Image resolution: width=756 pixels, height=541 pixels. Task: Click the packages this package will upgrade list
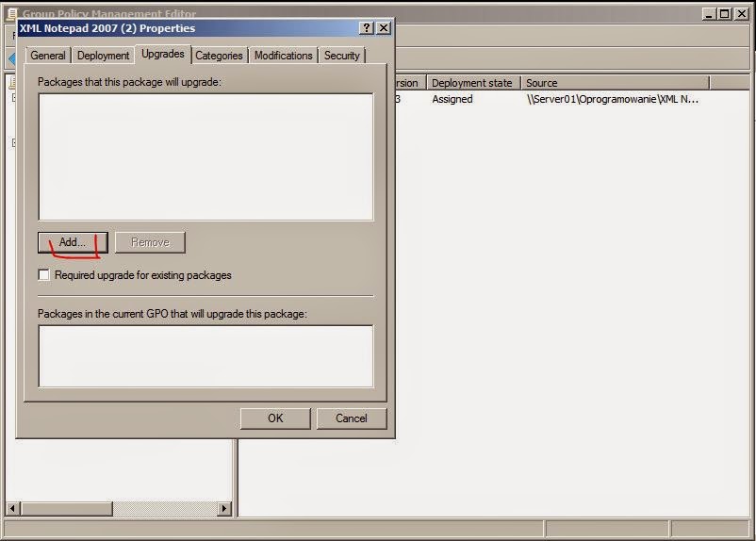tap(205, 157)
